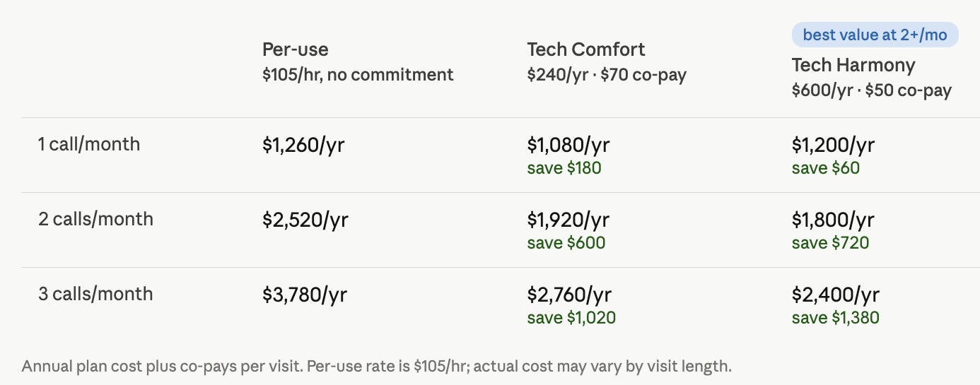
Task: Choose the Tech Harmony plan header
Action: 853,66
